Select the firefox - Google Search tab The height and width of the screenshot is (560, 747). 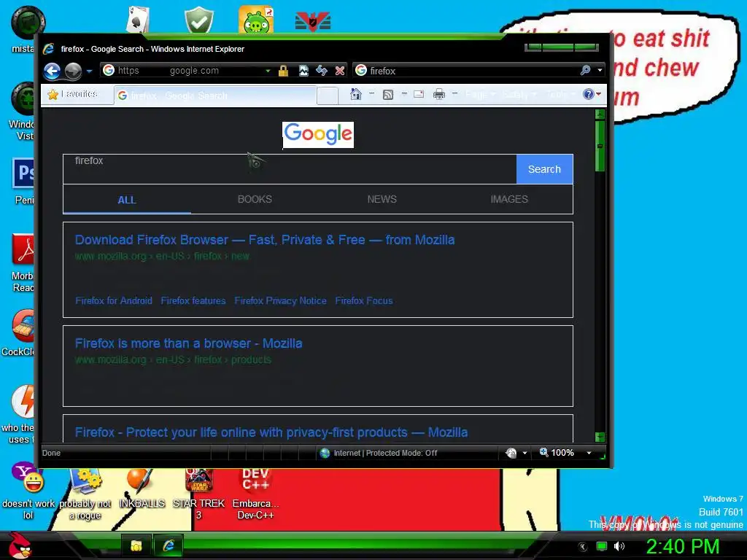pos(215,96)
